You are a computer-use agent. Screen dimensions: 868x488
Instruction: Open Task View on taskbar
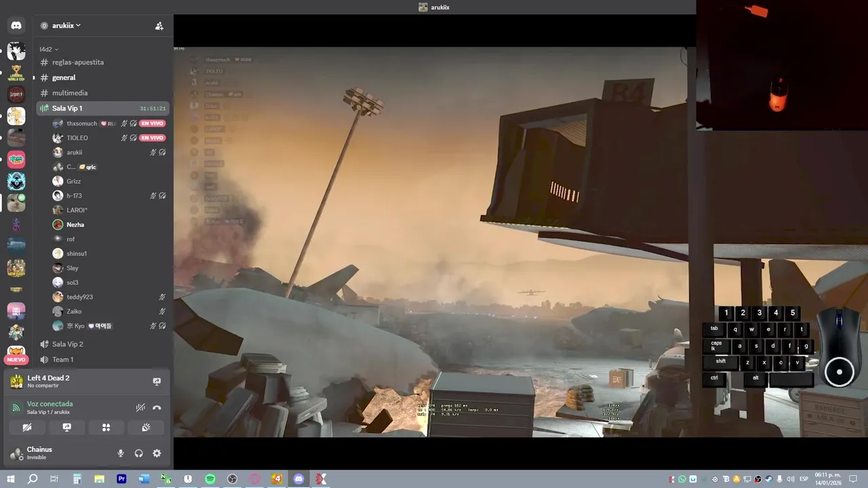coord(54,479)
